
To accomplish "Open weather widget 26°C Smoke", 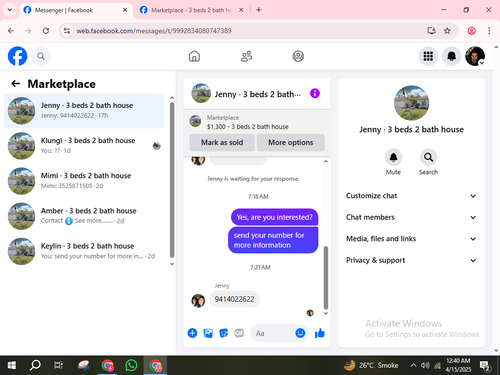I will (x=371, y=365).
